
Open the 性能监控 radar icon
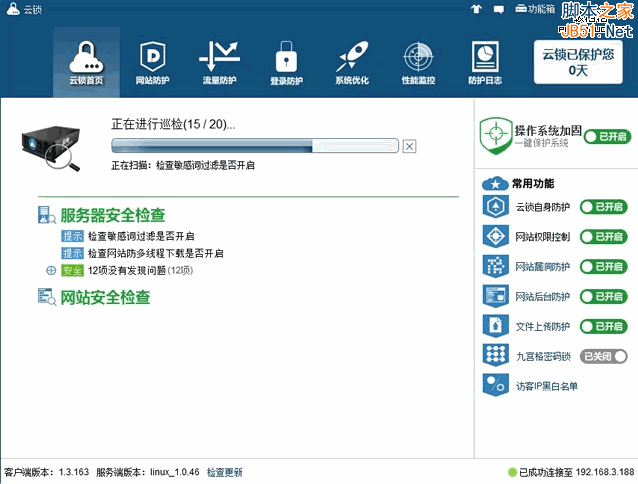[418, 61]
